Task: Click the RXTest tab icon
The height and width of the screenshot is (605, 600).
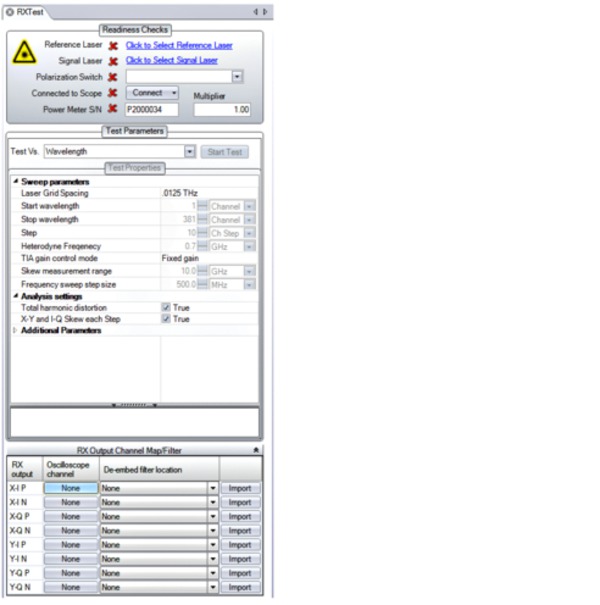Action: coord(10,11)
